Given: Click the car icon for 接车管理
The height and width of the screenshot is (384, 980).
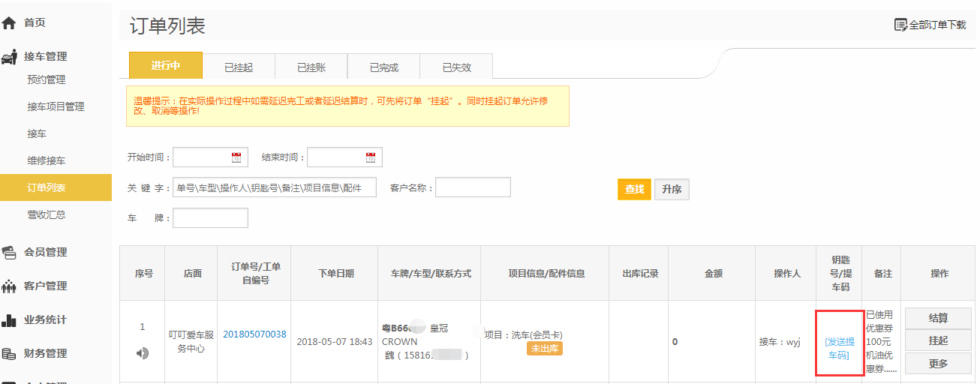Looking at the screenshot, I should (x=9, y=56).
